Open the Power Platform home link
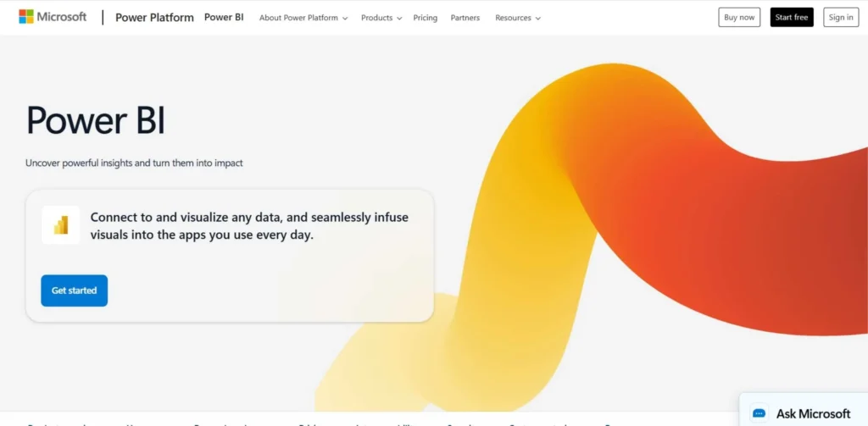Viewport: 868px width, 426px height. 154,18
